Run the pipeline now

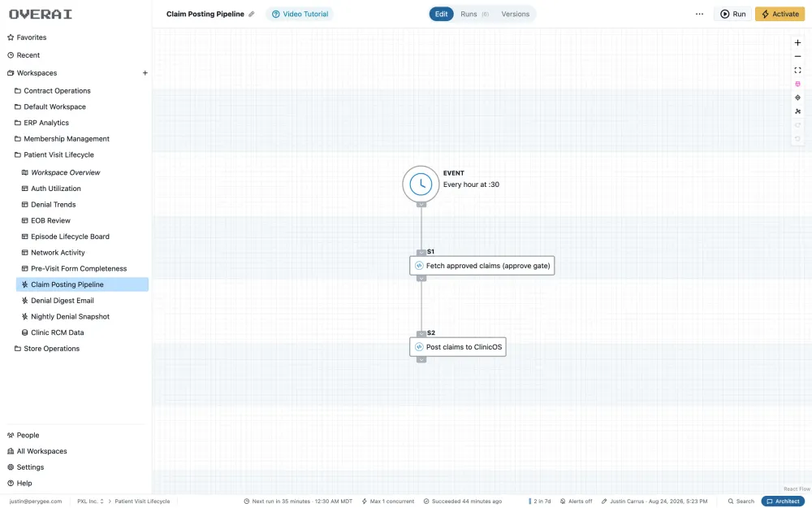(732, 14)
